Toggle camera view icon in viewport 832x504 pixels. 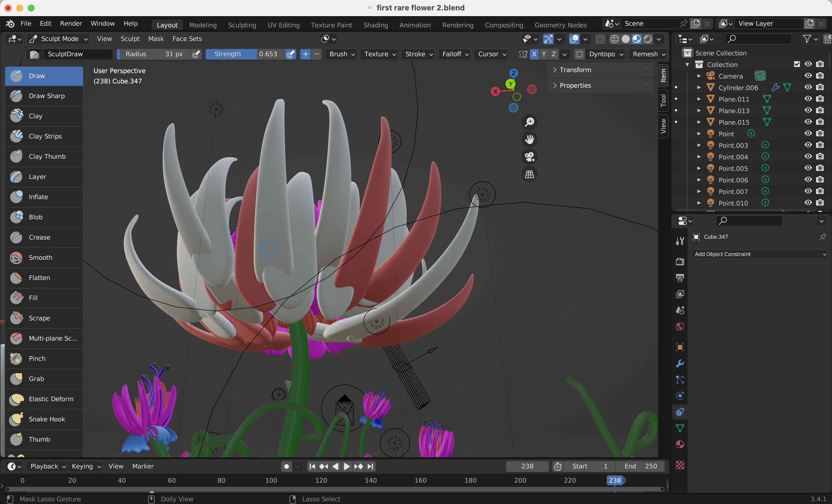point(529,157)
